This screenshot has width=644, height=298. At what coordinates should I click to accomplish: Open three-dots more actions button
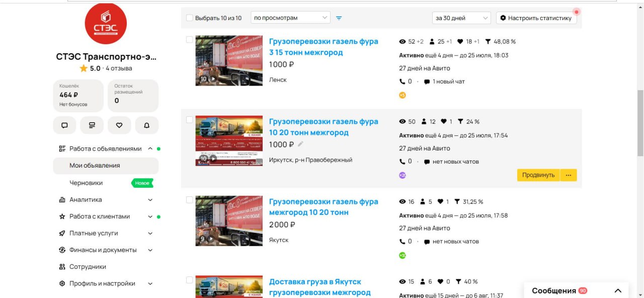click(569, 175)
